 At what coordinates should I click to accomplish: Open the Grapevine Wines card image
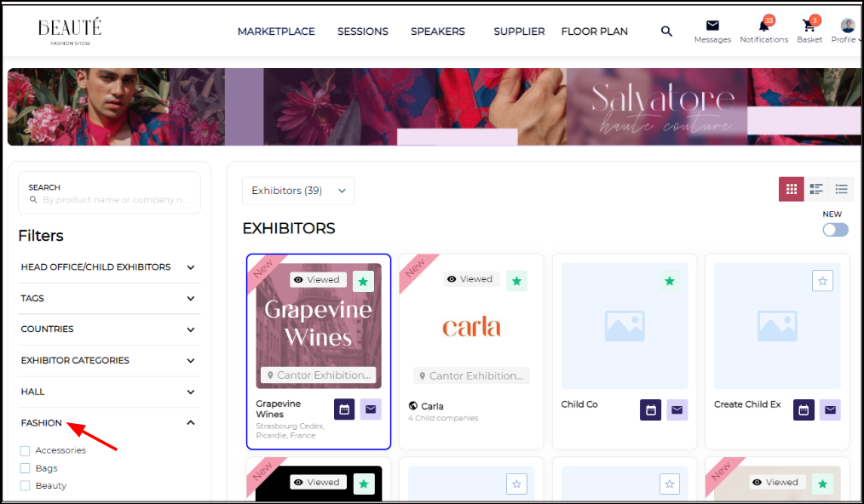pyautogui.click(x=319, y=326)
